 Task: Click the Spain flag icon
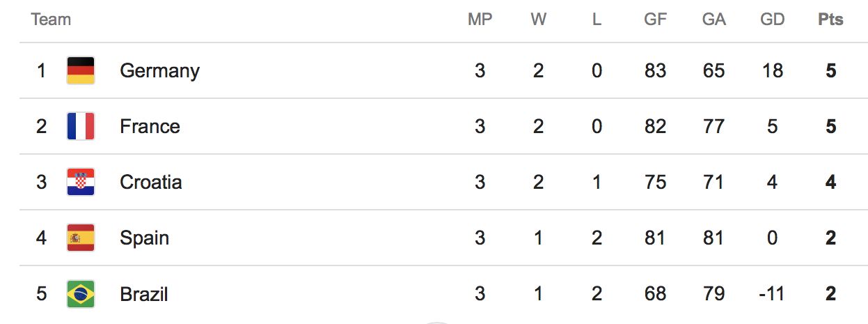(81, 238)
